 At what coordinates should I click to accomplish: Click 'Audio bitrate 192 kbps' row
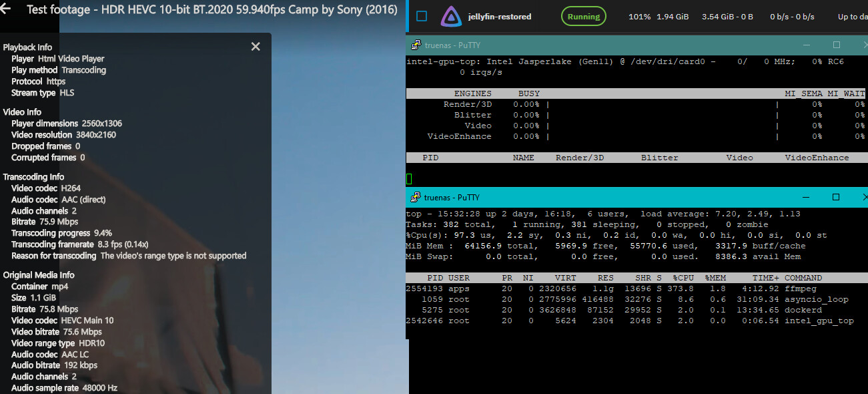point(55,365)
